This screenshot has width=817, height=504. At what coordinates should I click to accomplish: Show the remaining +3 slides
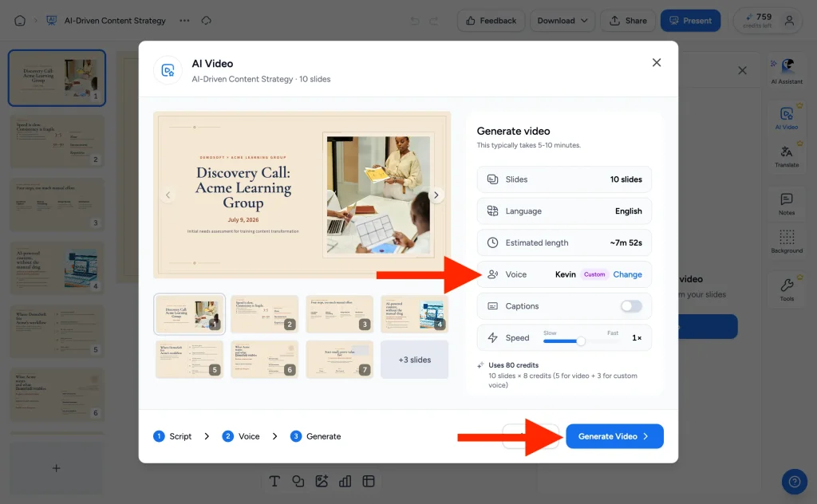pyautogui.click(x=415, y=360)
